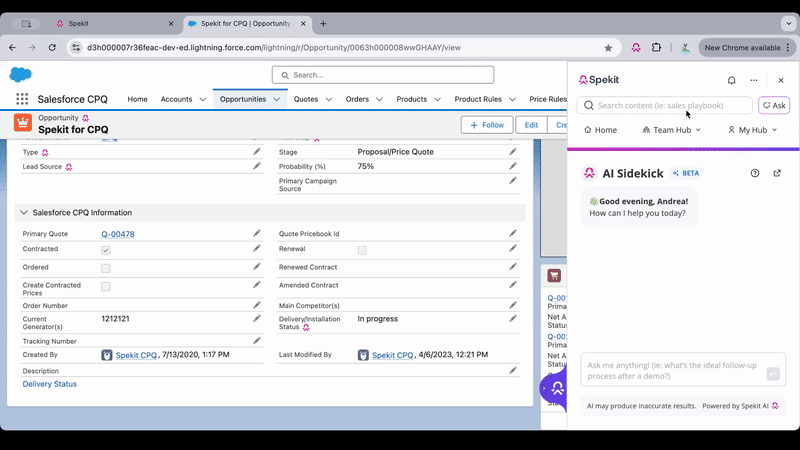The height and width of the screenshot is (450, 800).
Task: Open AI Sidekick help icon
Action: tap(755, 173)
